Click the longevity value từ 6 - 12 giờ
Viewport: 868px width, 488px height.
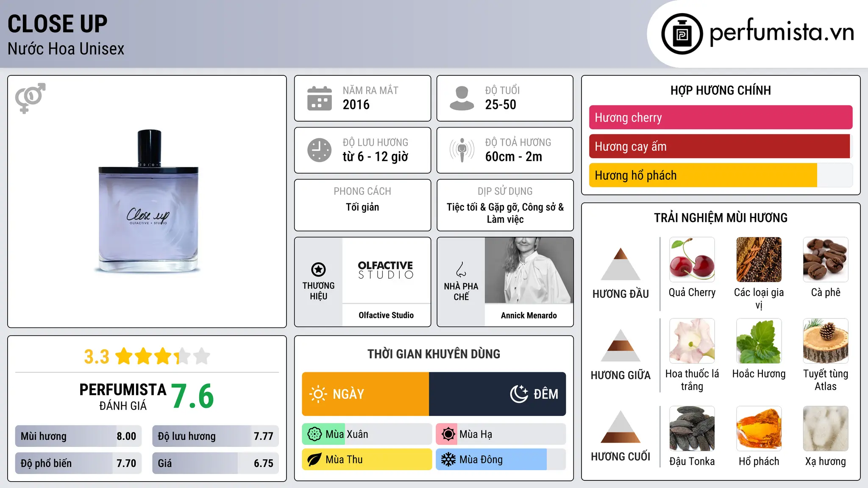tap(376, 157)
